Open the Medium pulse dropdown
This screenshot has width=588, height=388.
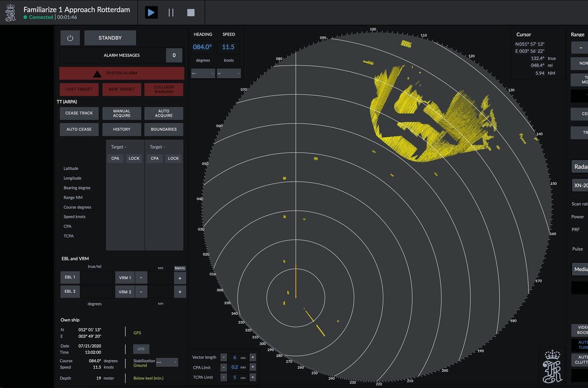(580, 269)
